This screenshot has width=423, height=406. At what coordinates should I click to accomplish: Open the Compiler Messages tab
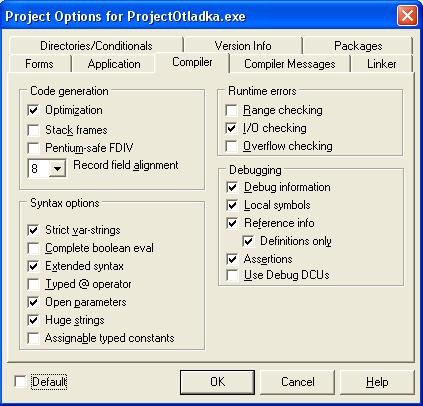point(290,64)
